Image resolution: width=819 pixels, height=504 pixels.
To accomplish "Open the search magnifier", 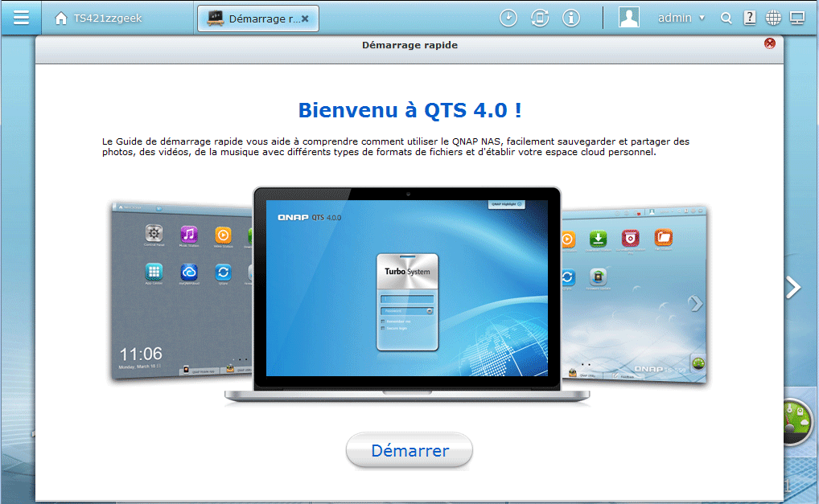I will coord(726,18).
